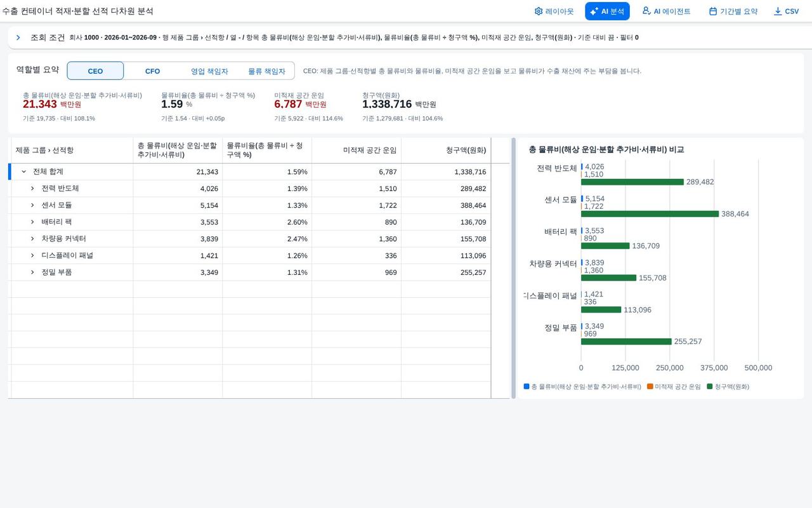Image resolution: width=812 pixels, height=508 pixels.
Task: Toggle the blue 총 물류비 legend swatch
Action: (527, 386)
